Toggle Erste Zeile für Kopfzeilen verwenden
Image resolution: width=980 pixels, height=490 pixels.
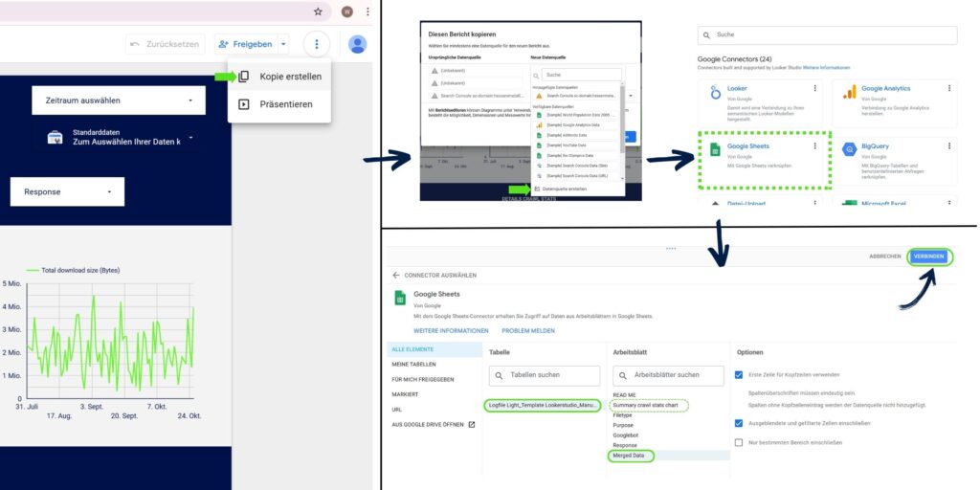[x=740, y=375]
